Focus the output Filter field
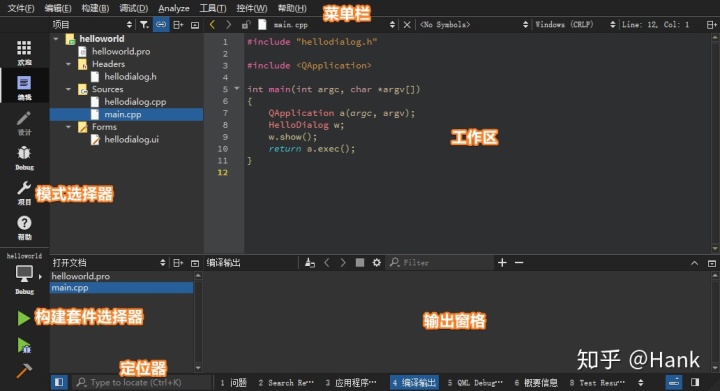The height and width of the screenshot is (391, 720). (440, 263)
